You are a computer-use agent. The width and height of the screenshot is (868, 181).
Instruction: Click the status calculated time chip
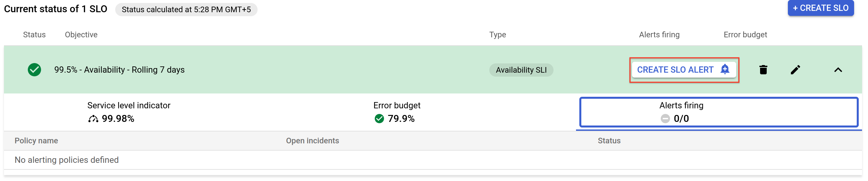pos(186,10)
